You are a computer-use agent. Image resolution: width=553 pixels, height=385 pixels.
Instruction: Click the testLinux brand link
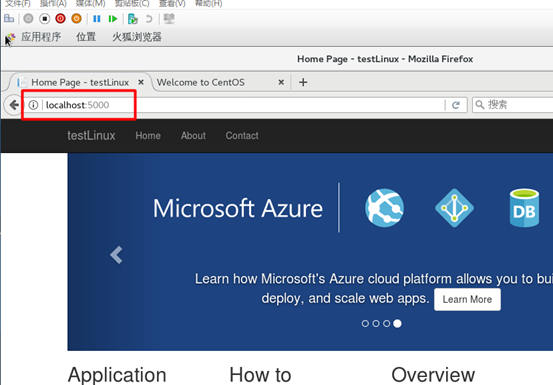point(91,135)
